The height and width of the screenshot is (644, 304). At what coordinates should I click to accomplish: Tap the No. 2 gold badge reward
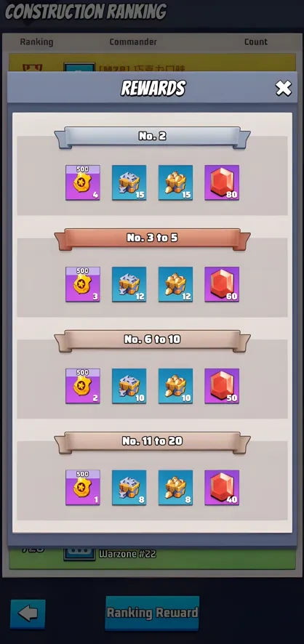[83, 182]
